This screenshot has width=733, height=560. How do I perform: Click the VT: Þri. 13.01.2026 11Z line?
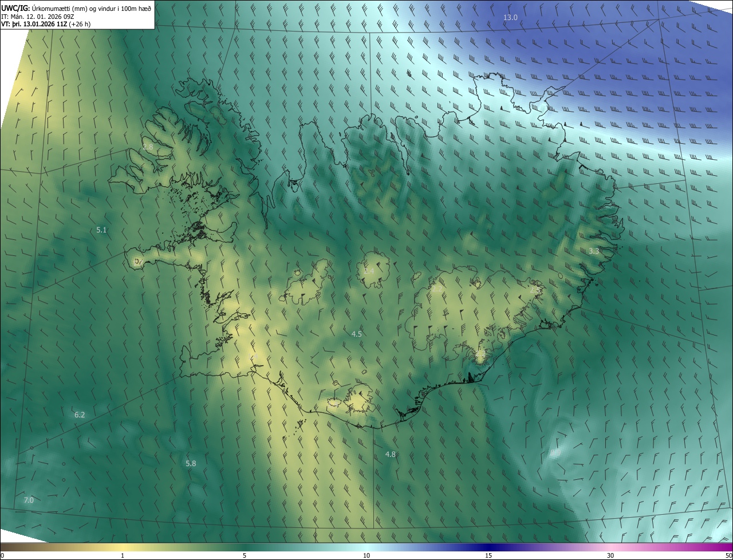coord(46,24)
